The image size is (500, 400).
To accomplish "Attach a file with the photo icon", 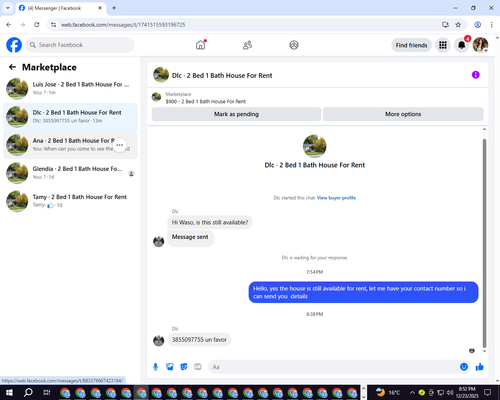I will pos(170,367).
